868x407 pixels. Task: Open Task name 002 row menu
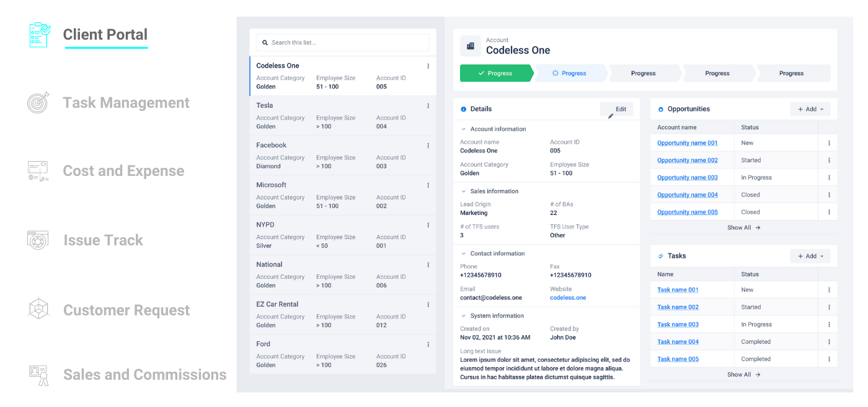tap(829, 307)
